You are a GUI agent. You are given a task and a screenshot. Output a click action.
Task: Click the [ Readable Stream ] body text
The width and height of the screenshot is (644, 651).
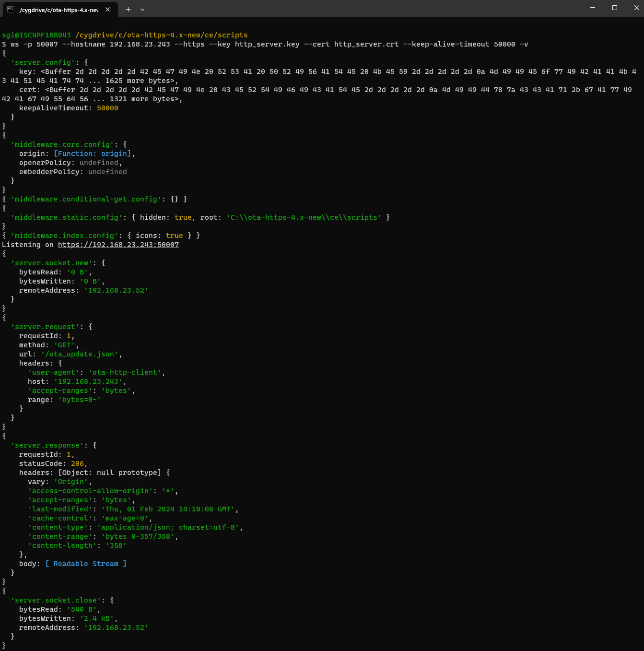(x=86, y=564)
